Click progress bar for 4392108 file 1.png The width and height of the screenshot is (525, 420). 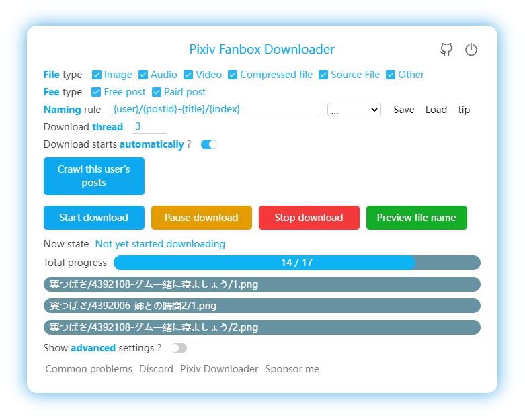coord(262,284)
